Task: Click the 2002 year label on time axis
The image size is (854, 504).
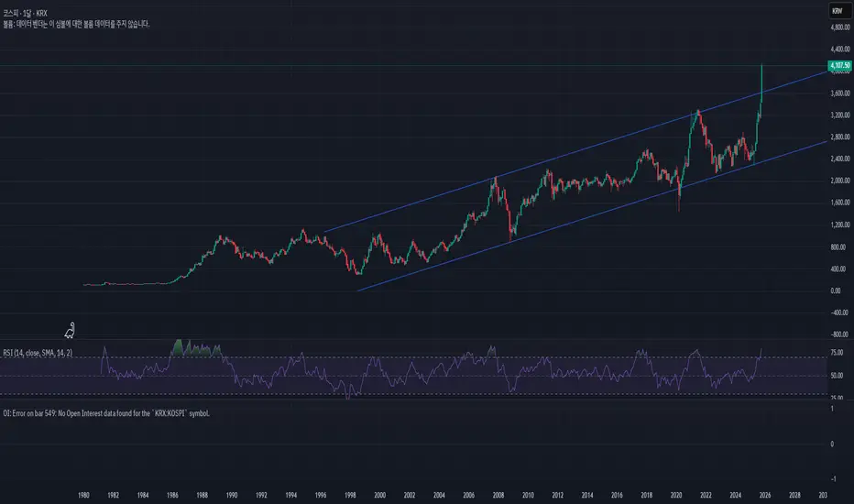Action: click(410, 495)
